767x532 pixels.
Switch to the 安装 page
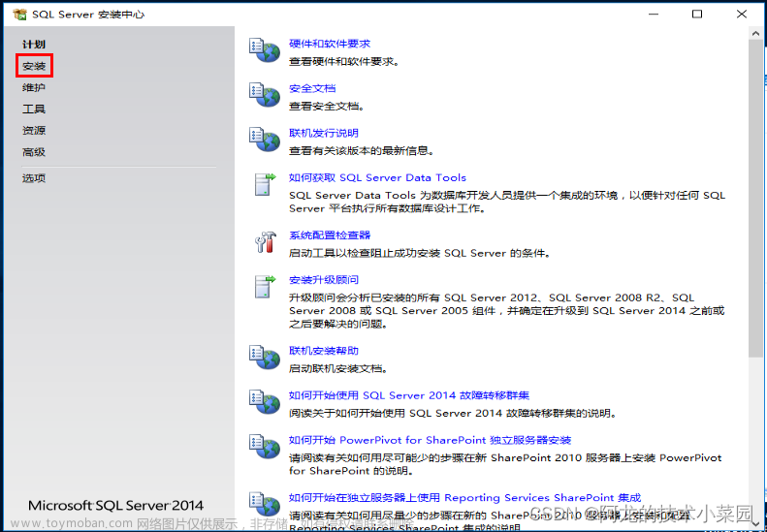point(34,66)
